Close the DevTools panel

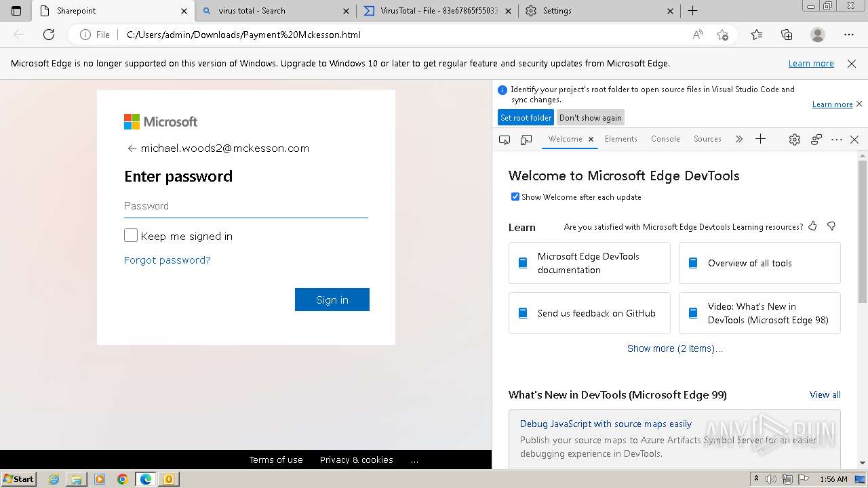pos(854,139)
